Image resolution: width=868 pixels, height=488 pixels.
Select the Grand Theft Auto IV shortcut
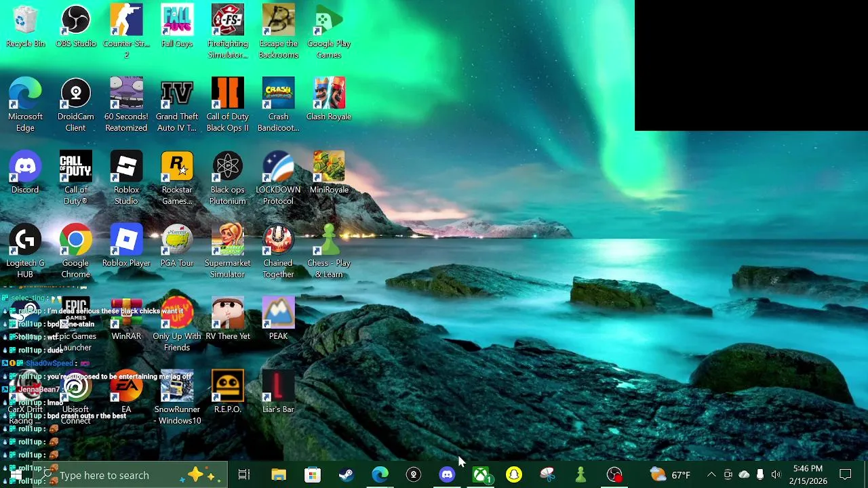click(177, 105)
